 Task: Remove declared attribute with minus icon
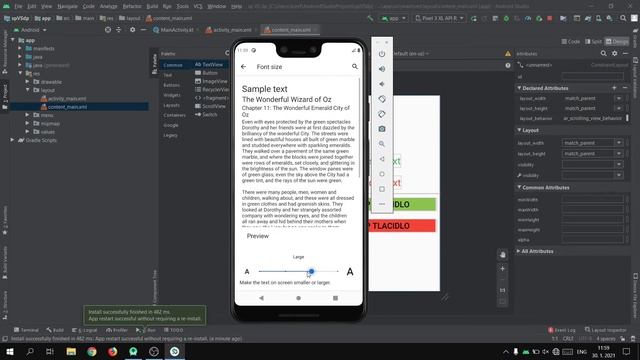click(625, 88)
